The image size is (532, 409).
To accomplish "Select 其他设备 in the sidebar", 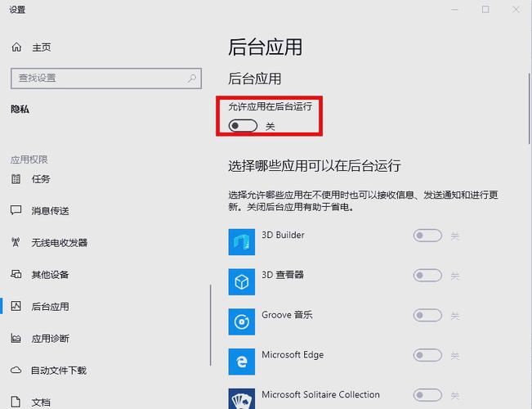I will tap(50, 274).
